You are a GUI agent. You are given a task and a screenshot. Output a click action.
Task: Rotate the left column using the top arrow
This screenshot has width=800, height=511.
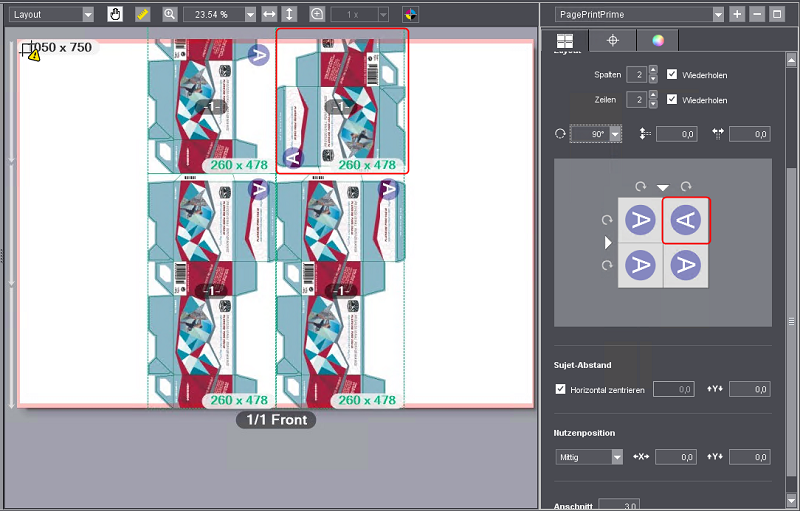click(640, 187)
